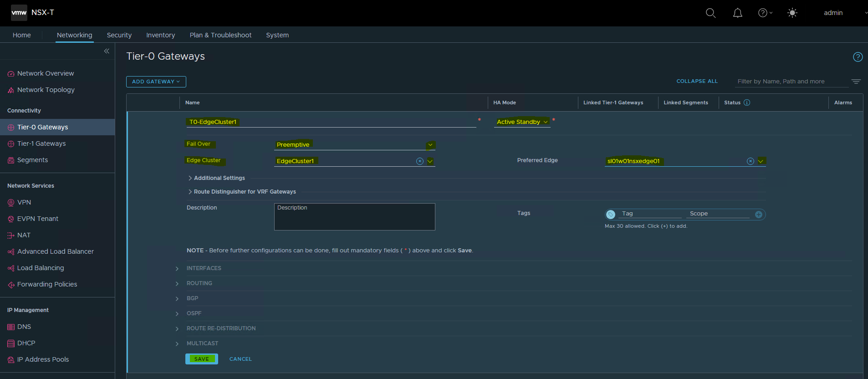Click the tag label icon

[611, 215]
